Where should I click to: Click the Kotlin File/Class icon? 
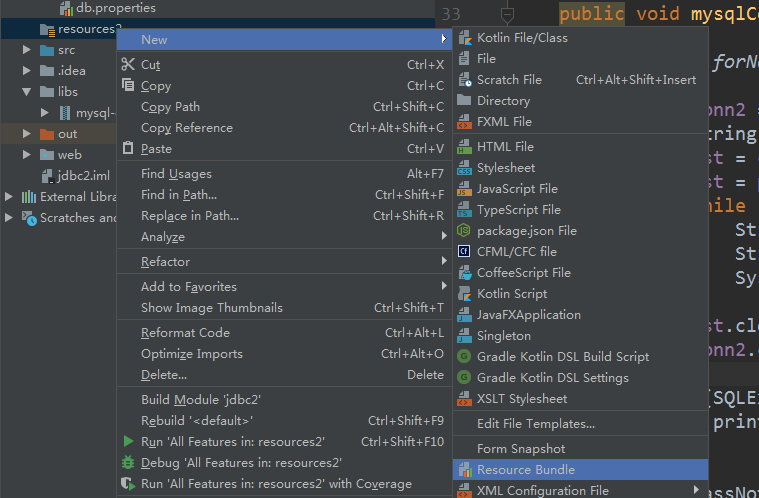pos(464,38)
